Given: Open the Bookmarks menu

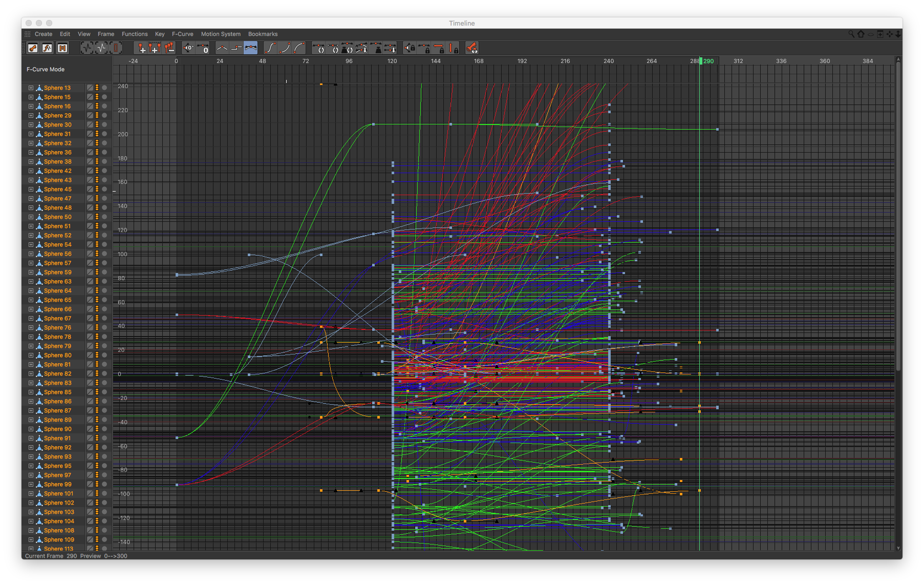Looking at the screenshot, I should (x=263, y=34).
